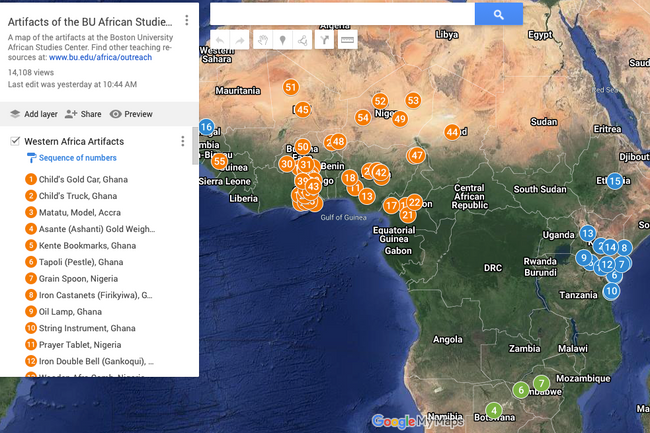Click blue map marker 10 in Tanzania

point(612,291)
